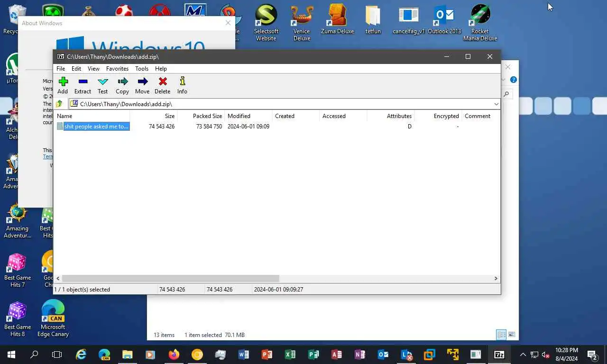This screenshot has height=364, width=607.
Task: Click the Delete toolbar button
Action: [162, 86]
